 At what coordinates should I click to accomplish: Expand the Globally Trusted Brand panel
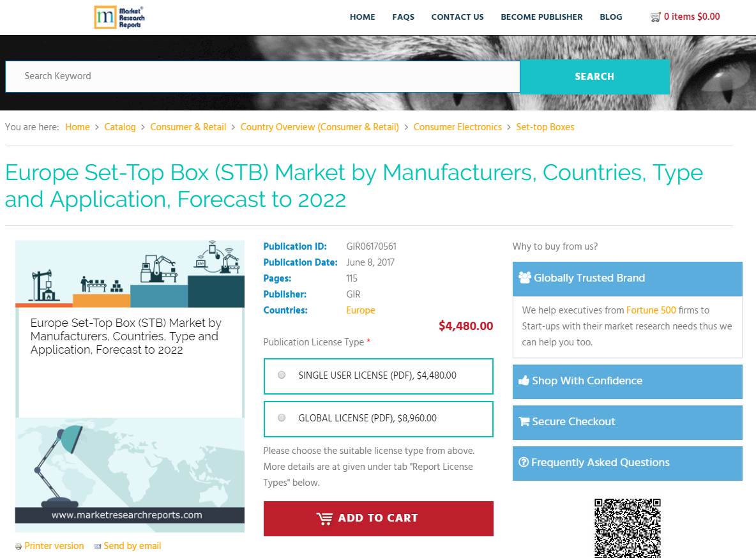[x=627, y=279]
